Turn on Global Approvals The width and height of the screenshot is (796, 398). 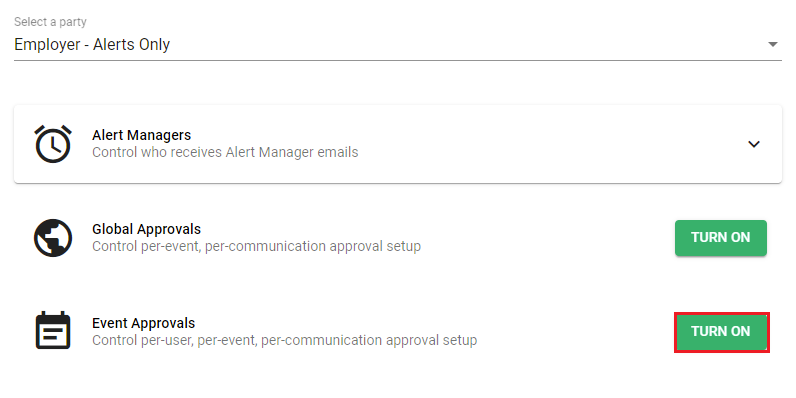720,238
